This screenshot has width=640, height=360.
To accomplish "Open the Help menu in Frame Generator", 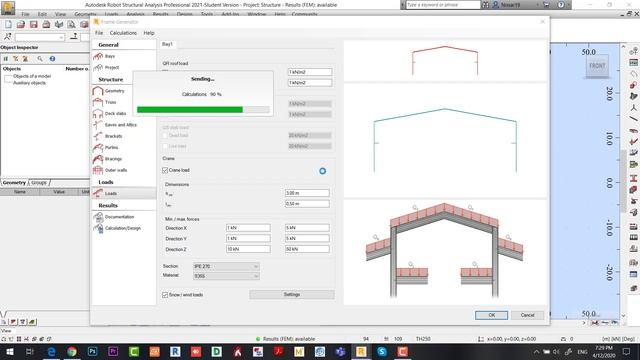I will (x=149, y=33).
